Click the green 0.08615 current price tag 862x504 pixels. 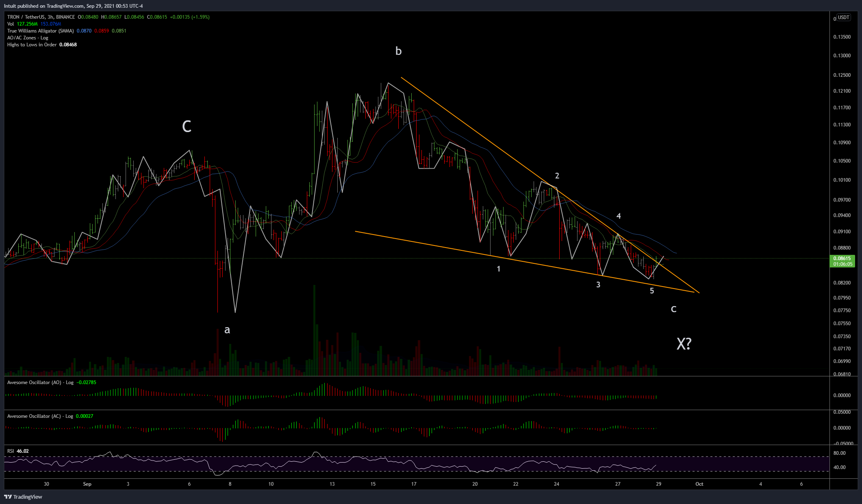[842, 261]
